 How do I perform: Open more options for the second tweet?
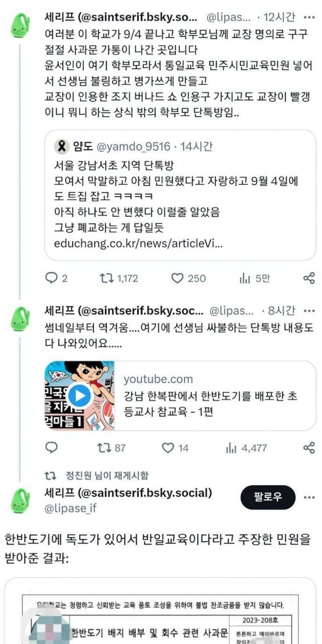click(x=309, y=310)
